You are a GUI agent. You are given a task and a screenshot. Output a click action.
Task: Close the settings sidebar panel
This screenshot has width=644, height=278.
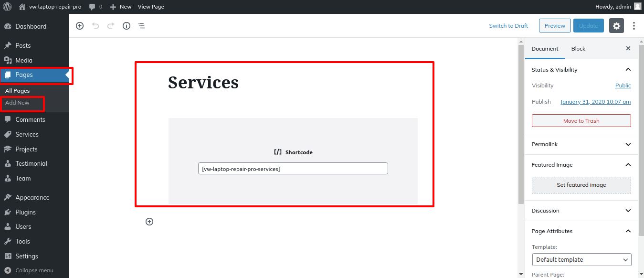pos(628,49)
